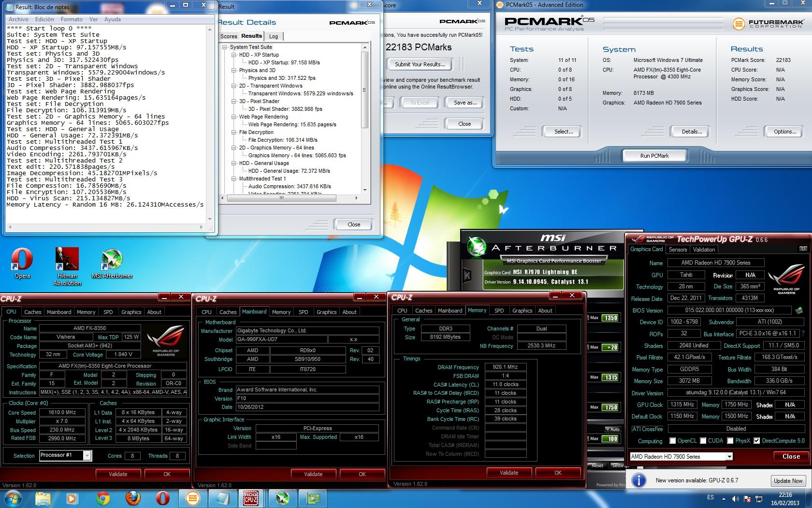Open the Formato menu in Notepad
Image resolution: width=812 pixels, height=508 pixels.
[72, 19]
